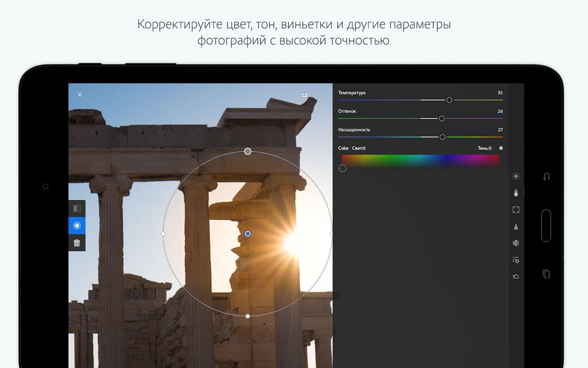
Task: Open the Effects vignette panel icon
Action: click(516, 210)
